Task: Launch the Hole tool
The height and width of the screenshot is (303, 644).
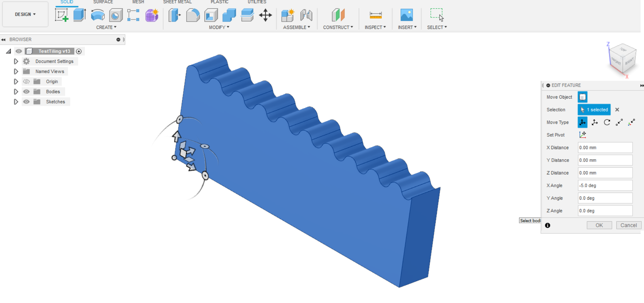Action: click(116, 15)
